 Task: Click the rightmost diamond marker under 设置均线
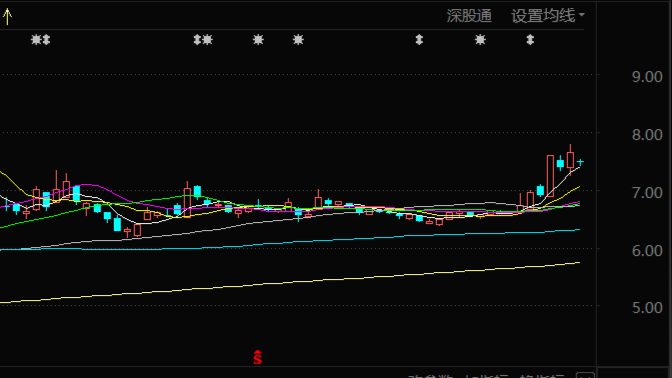[x=530, y=40]
